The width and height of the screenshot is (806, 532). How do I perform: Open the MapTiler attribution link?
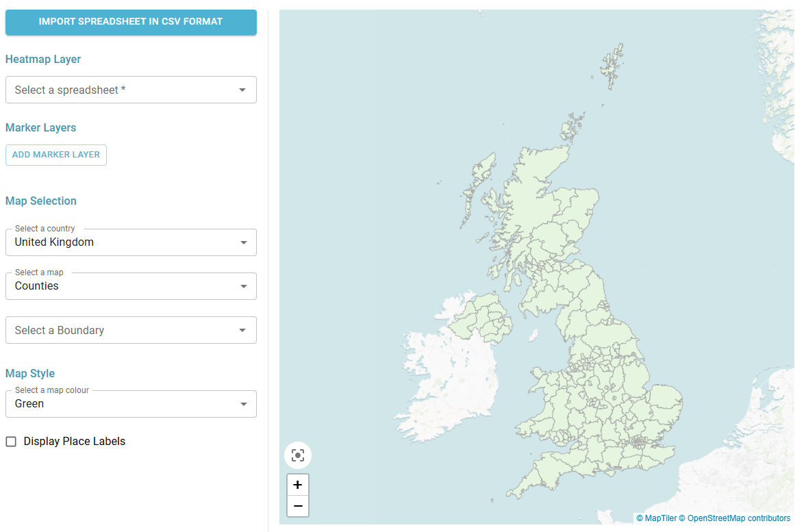[x=656, y=518]
